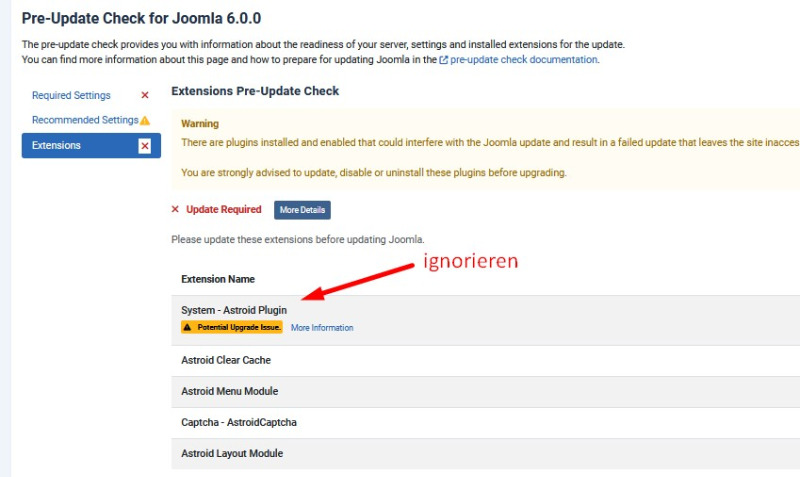Click the System - Astroid Plugin row
800x477 pixels.
tap(234, 310)
